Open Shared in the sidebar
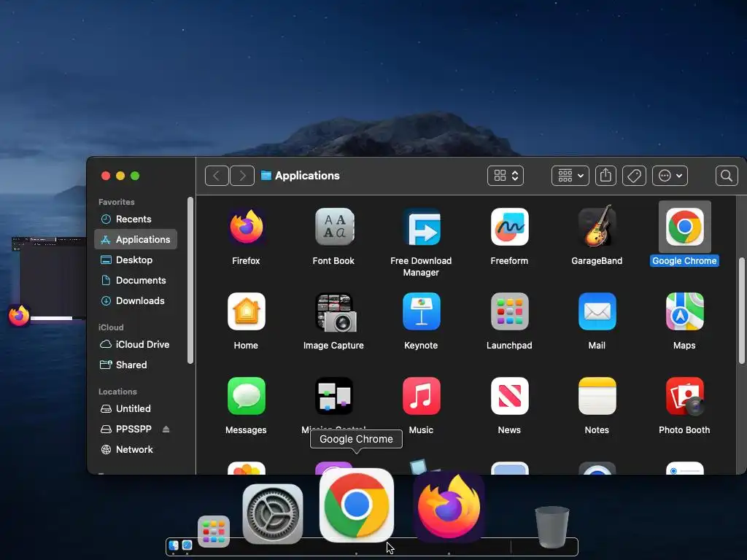Screen dimensions: 747x560 [136, 365]
